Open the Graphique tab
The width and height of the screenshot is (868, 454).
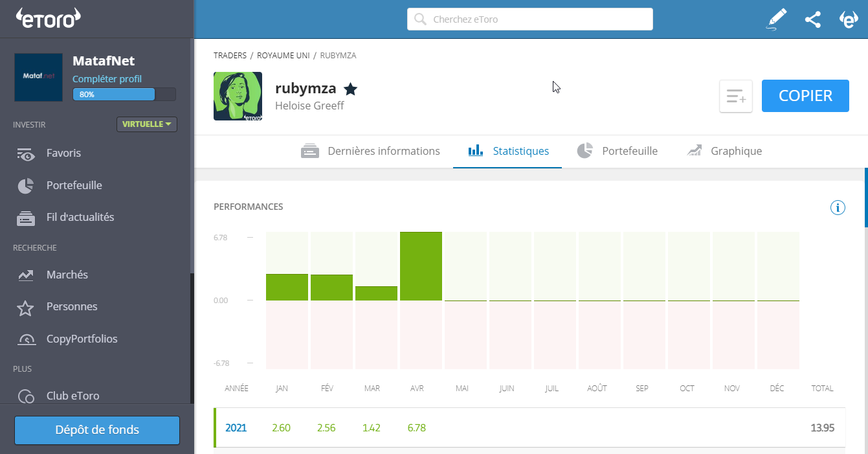(724, 151)
